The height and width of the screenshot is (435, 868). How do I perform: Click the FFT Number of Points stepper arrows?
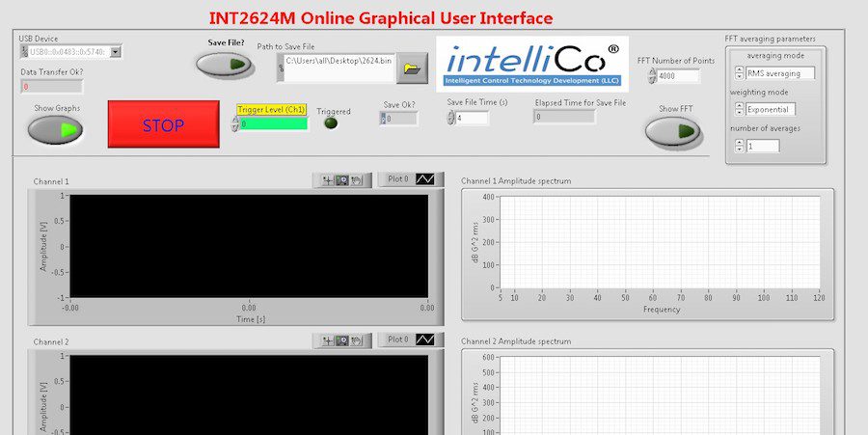coord(652,76)
